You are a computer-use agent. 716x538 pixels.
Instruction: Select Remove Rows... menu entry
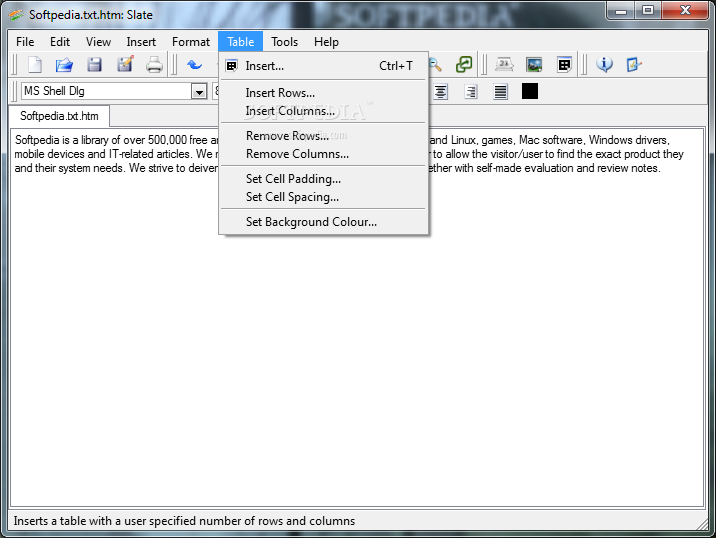(323, 136)
